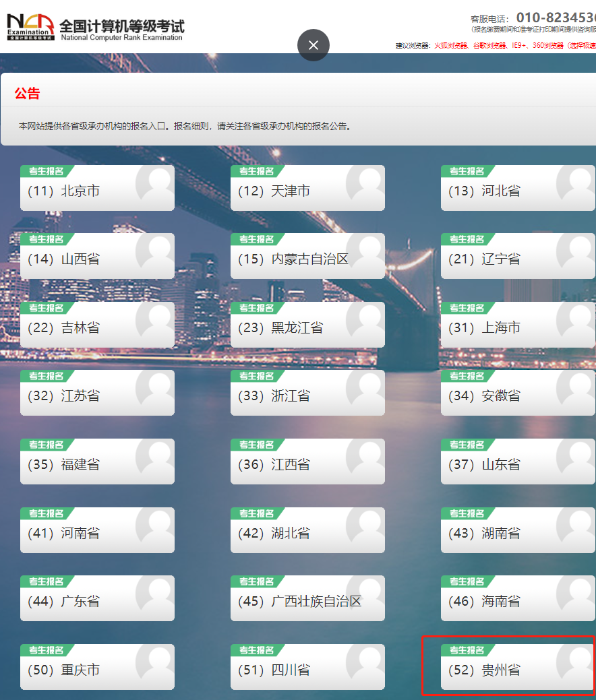Select (32) 江苏省 registration entry
Screen dimensions: 596x700
[80, 396]
